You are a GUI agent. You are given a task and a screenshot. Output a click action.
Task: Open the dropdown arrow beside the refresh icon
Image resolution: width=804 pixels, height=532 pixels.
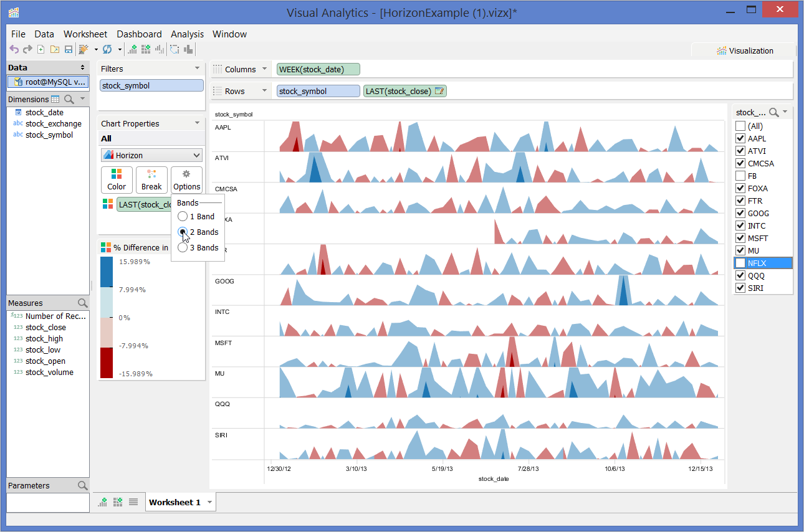click(118, 50)
